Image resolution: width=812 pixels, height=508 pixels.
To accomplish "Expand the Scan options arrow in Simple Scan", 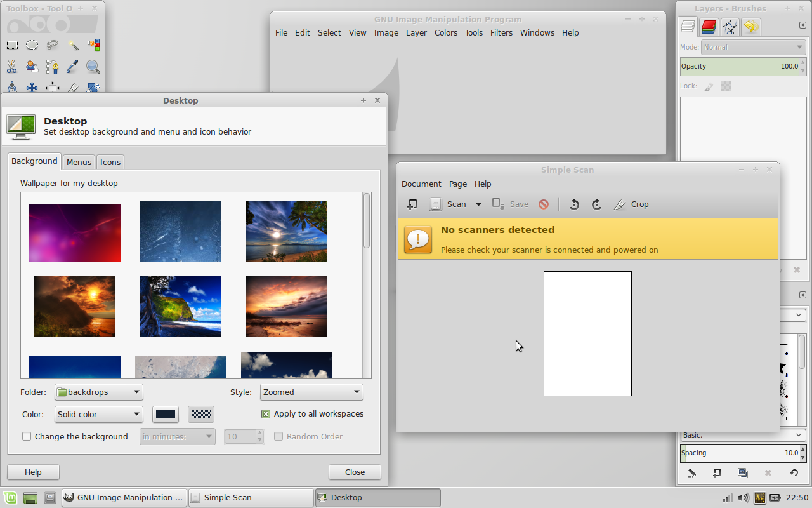I will (479, 204).
